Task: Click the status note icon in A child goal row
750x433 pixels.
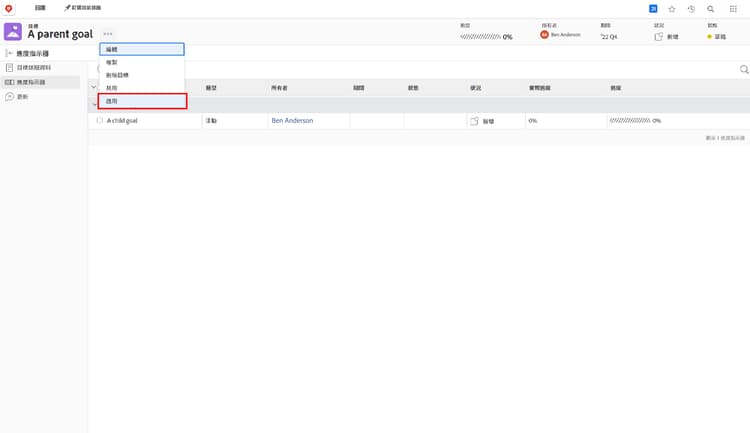Action: 474,121
